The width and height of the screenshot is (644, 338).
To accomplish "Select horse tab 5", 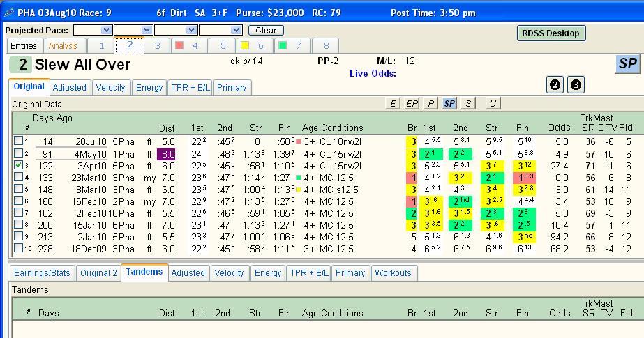I will click(x=223, y=45).
